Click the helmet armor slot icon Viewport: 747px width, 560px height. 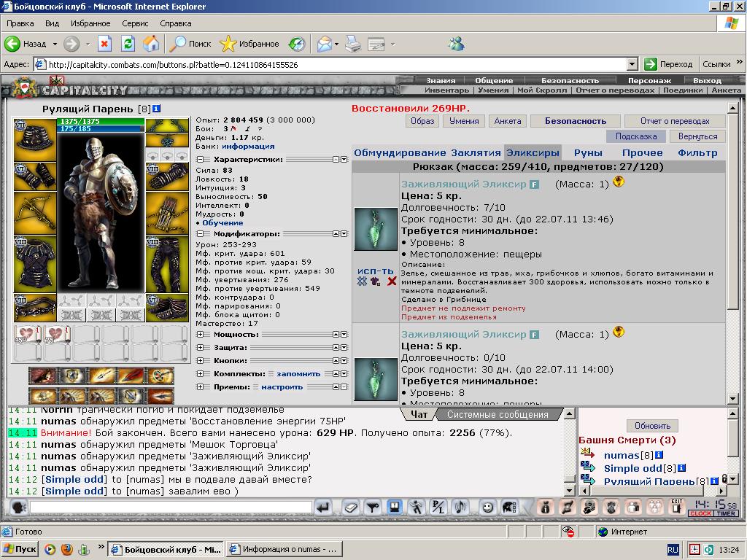[x=35, y=140]
